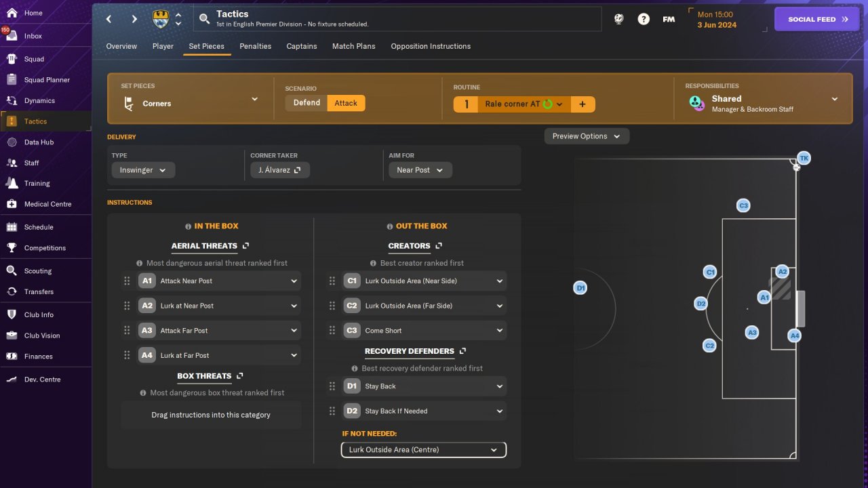The width and height of the screenshot is (868, 488).
Task: Click the In The Box info icon
Action: click(189, 226)
